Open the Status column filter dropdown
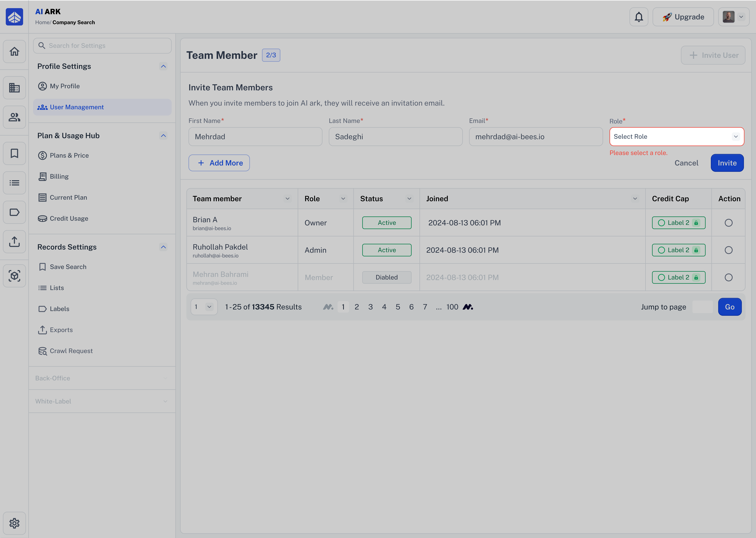This screenshot has height=538, width=756. (409, 199)
